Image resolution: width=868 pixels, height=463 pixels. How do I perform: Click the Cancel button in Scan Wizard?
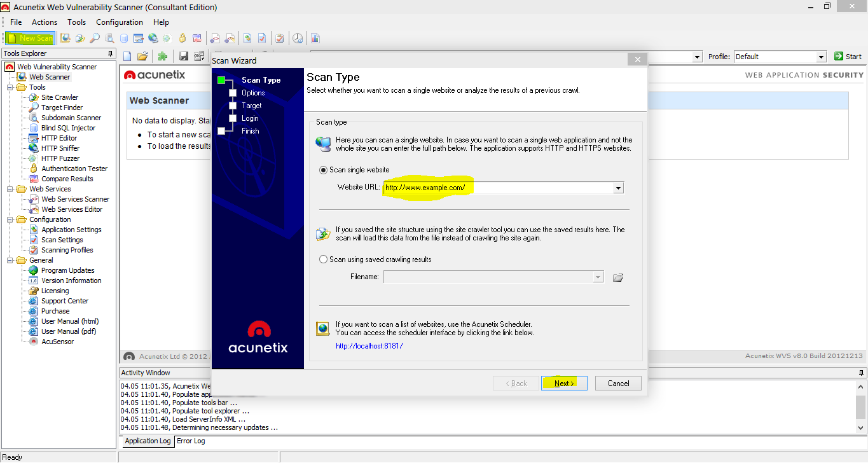tap(618, 383)
